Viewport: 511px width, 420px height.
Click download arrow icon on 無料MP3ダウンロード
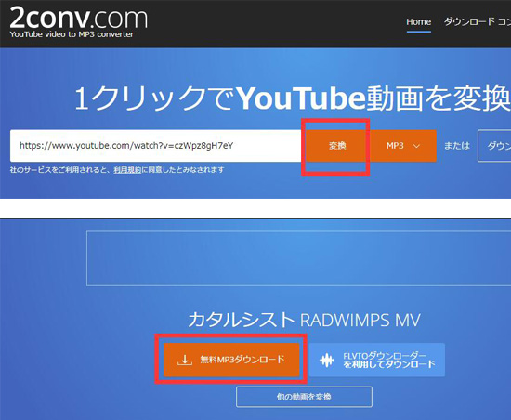pos(185,360)
